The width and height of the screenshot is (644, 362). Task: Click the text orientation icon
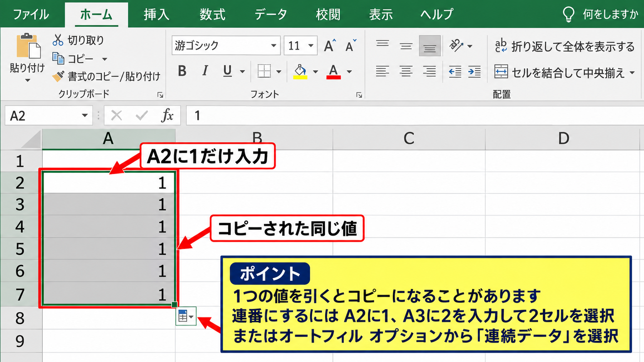point(456,45)
